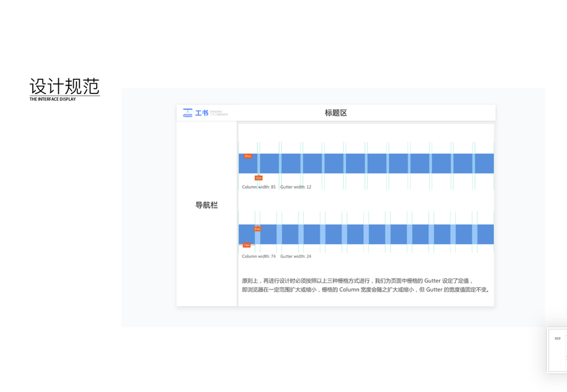Click THE INTERFACE DISPLAY subtitle
Viewport: 567px width, 392px height.
(53, 99)
